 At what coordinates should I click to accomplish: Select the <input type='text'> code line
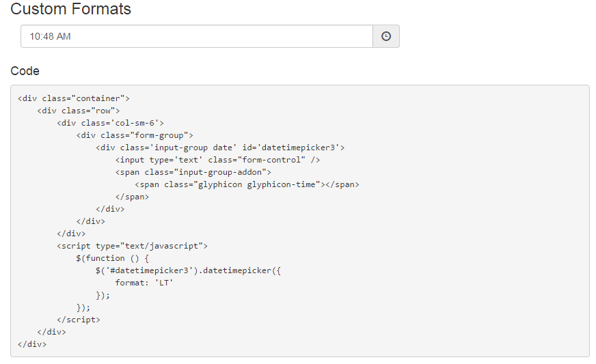[x=217, y=160]
